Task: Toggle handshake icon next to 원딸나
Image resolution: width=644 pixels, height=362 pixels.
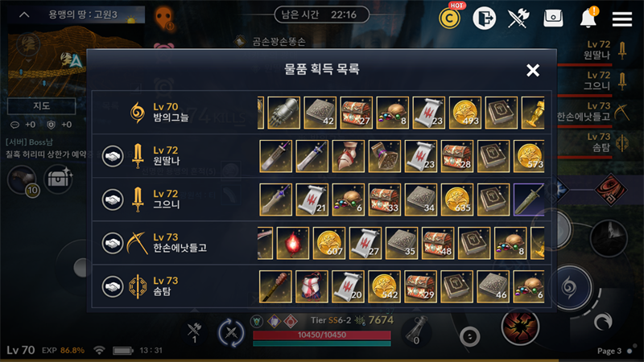Action: (113, 156)
